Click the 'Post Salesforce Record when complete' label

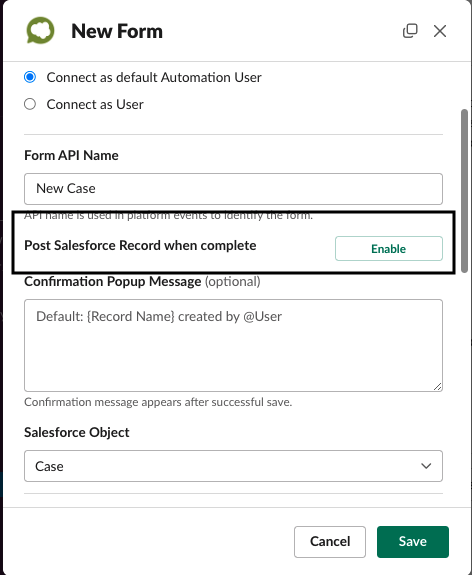click(x=140, y=245)
